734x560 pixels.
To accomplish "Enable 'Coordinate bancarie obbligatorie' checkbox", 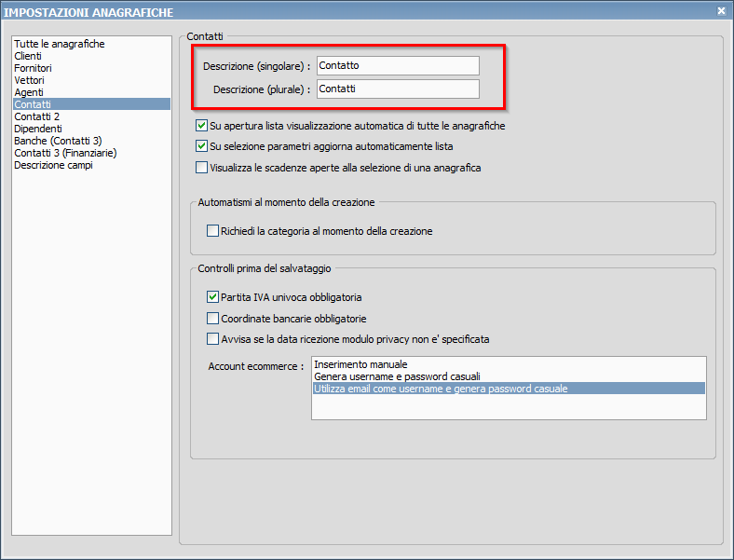I will [213, 319].
